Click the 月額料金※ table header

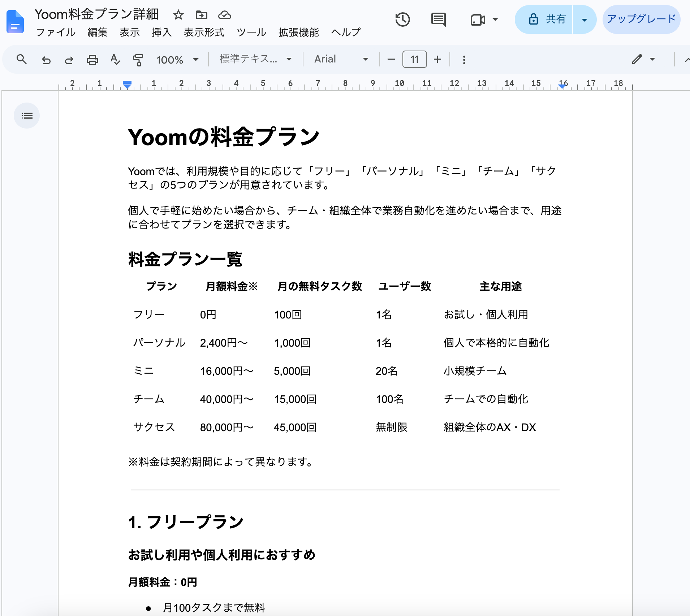[232, 287]
